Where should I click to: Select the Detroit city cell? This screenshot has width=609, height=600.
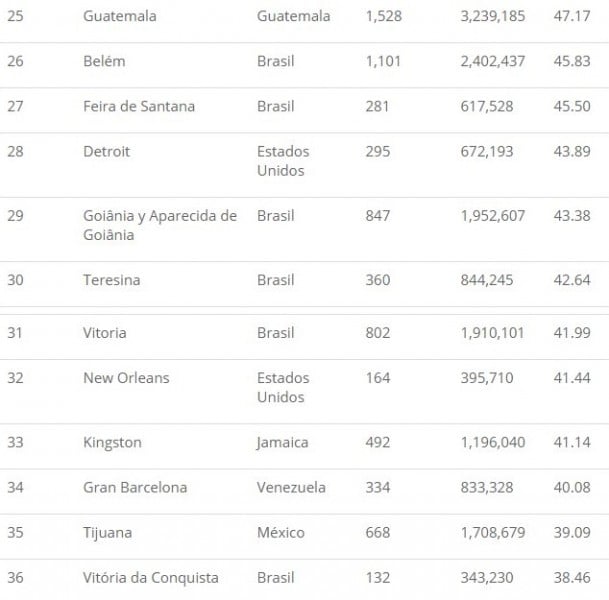click(107, 152)
